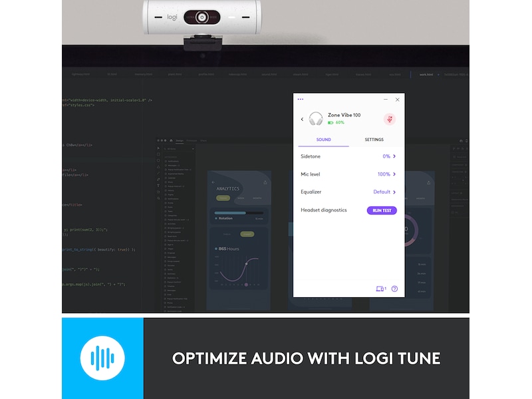Image resolution: width=532 pixels, height=399 pixels.
Task: Select the Pen tool in design toolbar
Action: 158,178
